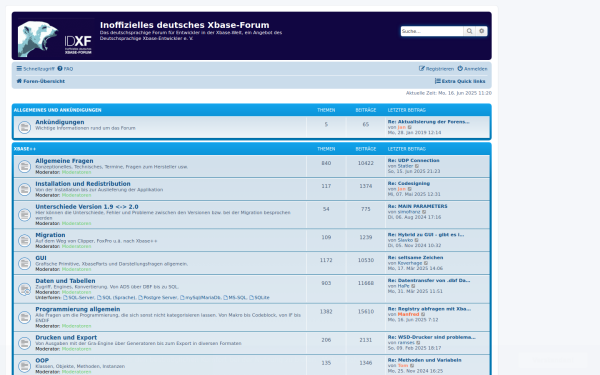The width and height of the screenshot is (600, 375).
Task: Open the SQL (Sprache) subforum
Action: point(116,297)
